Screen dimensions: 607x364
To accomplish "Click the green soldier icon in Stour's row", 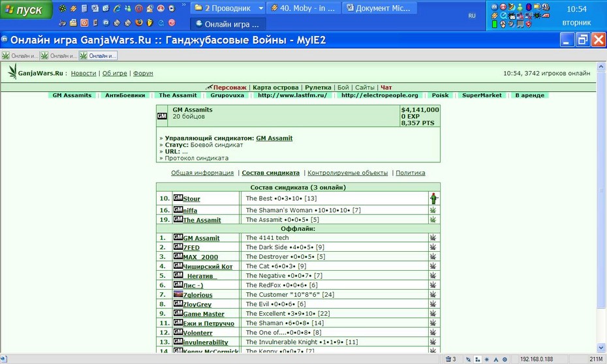I will (x=433, y=198).
